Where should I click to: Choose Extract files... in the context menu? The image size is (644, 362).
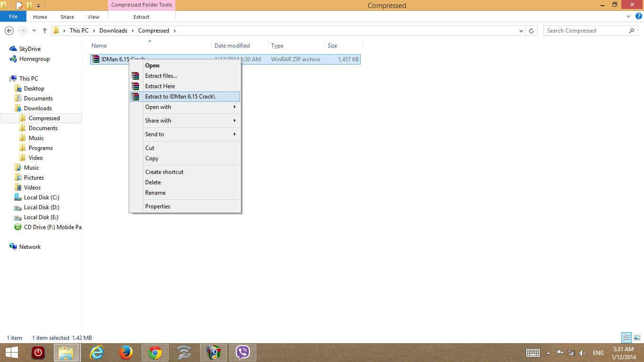pos(185,76)
